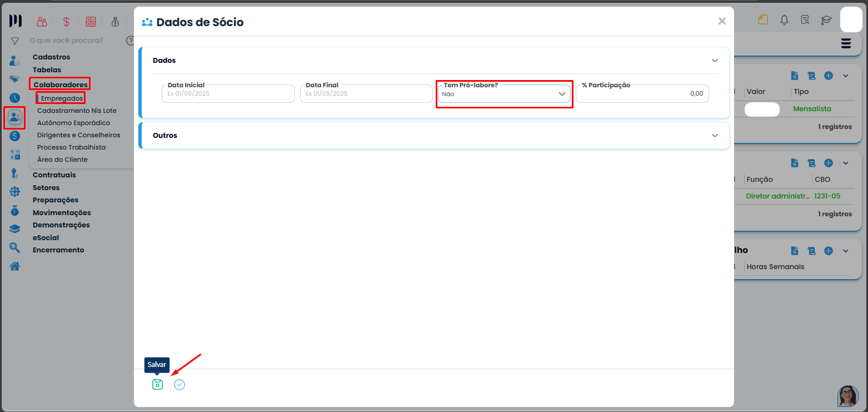Image resolution: width=868 pixels, height=412 pixels.
Task: Expand the Cadastros menu
Action: (x=52, y=57)
